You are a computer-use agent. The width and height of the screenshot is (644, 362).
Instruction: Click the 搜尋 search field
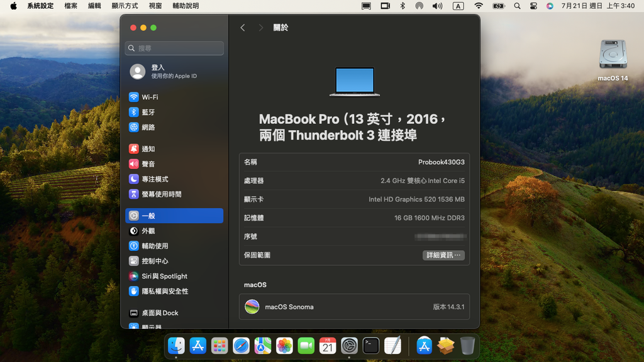coord(174,48)
